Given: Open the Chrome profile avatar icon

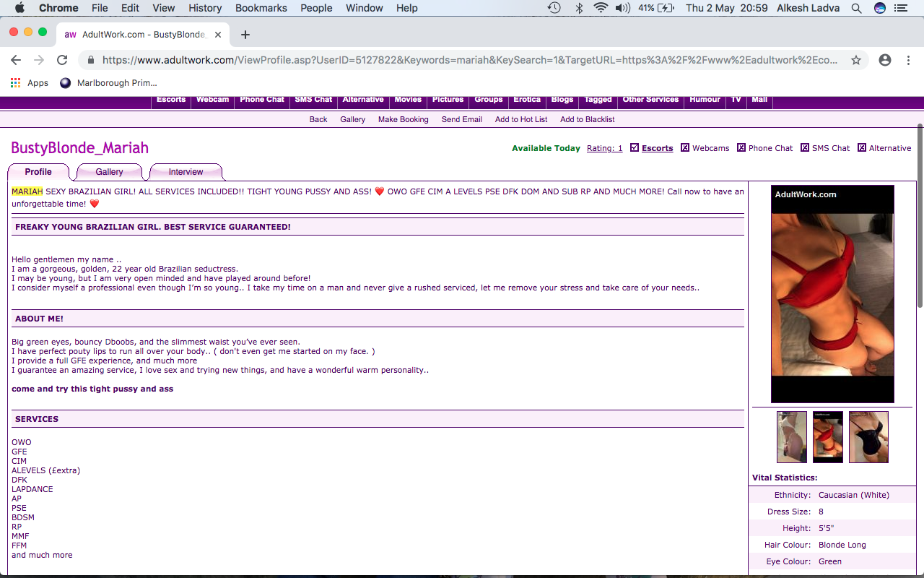Looking at the screenshot, I should (885, 60).
